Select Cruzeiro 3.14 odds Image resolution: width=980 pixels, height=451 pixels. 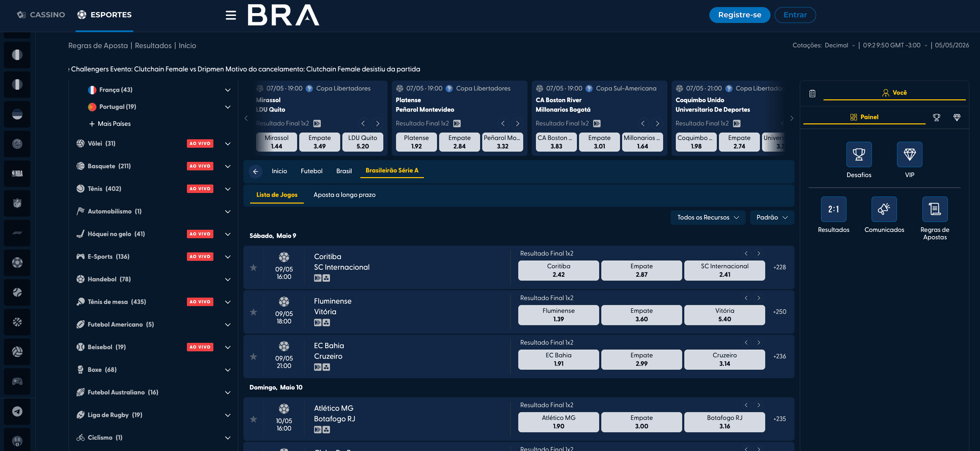[x=724, y=360]
